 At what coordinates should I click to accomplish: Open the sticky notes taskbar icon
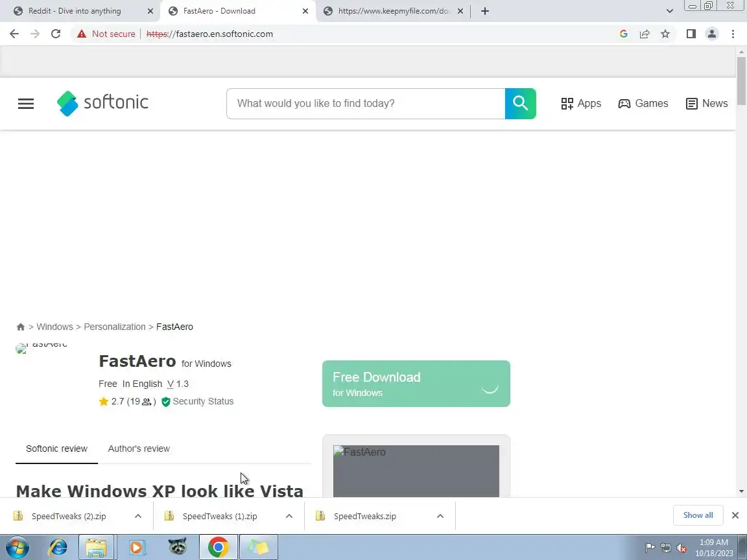coord(259,547)
